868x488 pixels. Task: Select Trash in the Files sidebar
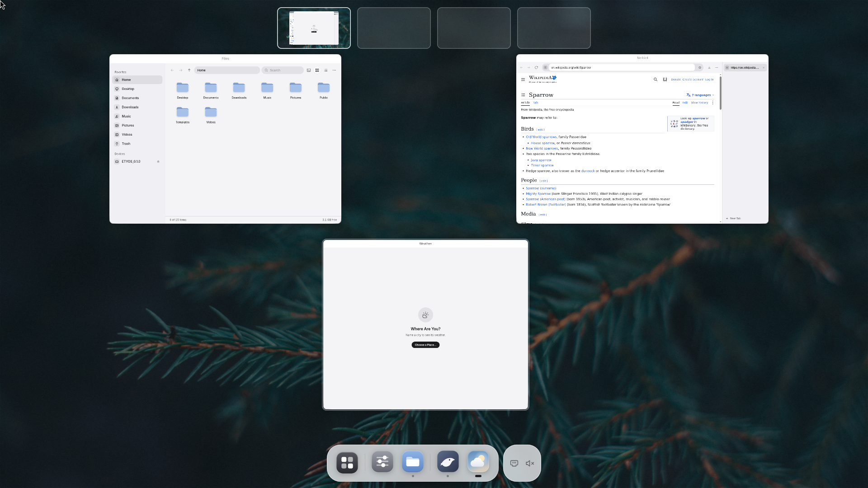click(x=137, y=144)
